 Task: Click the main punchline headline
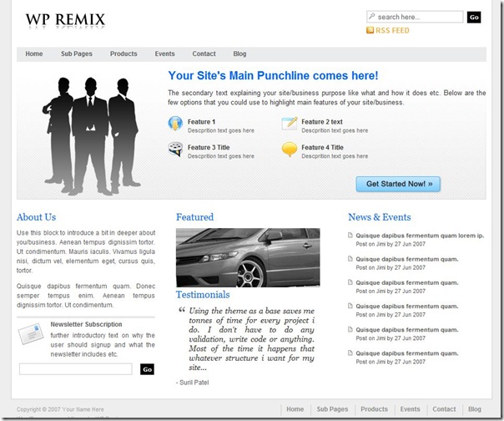273,76
